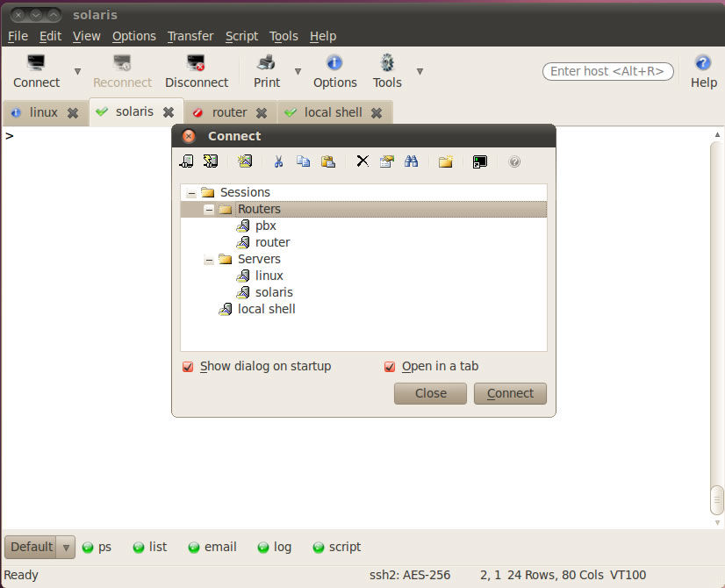Click the New Folder icon
Screen dimensions: 725x588
446,161
